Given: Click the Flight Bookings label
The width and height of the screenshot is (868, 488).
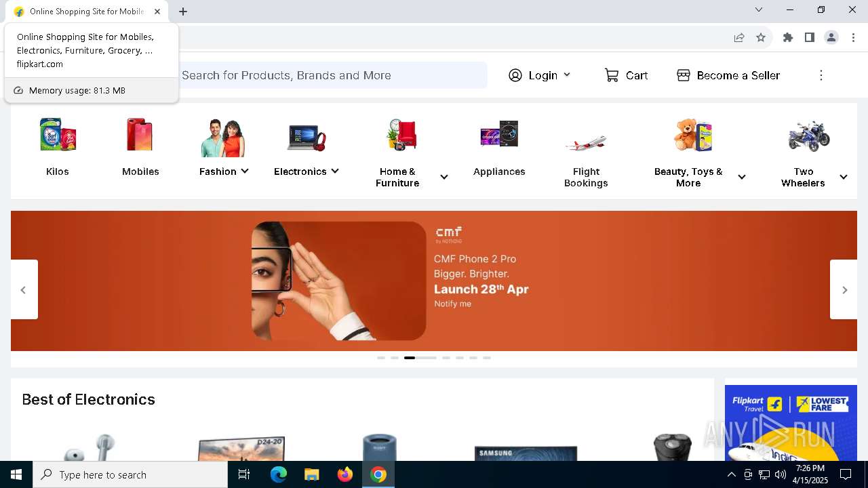Looking at the screenshot, I should [586, 177].
